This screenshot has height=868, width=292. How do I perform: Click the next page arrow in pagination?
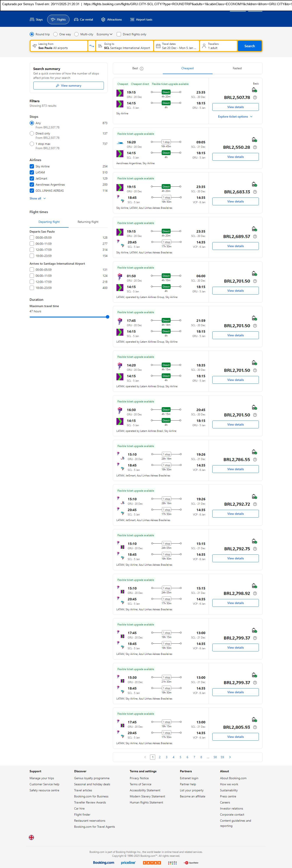click(x=230, y=757)
